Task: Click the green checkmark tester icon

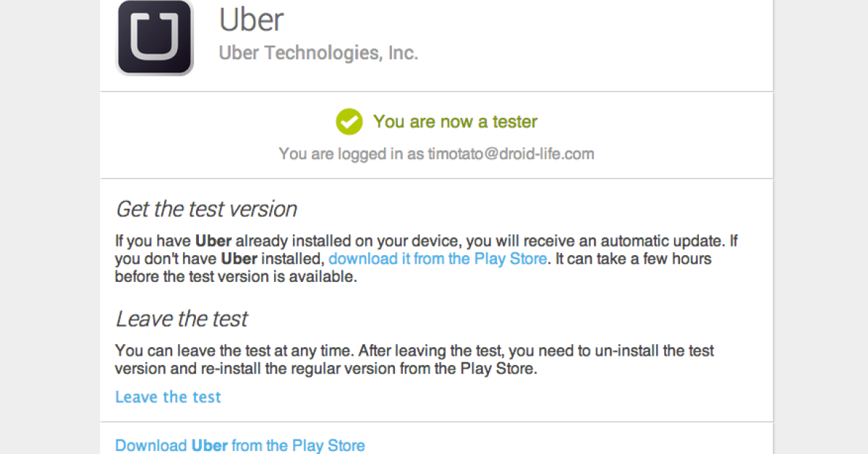Action: (349, 121)
